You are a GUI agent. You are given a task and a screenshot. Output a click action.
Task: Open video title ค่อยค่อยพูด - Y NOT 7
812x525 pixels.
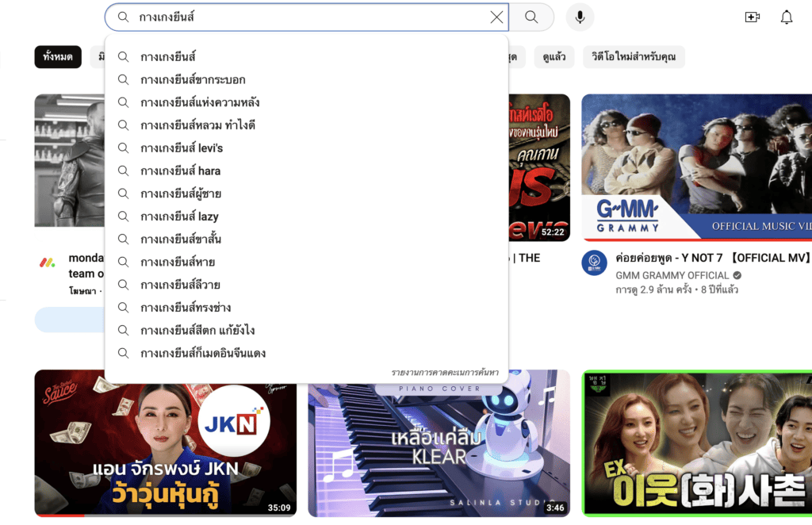[x=712, y=258]
